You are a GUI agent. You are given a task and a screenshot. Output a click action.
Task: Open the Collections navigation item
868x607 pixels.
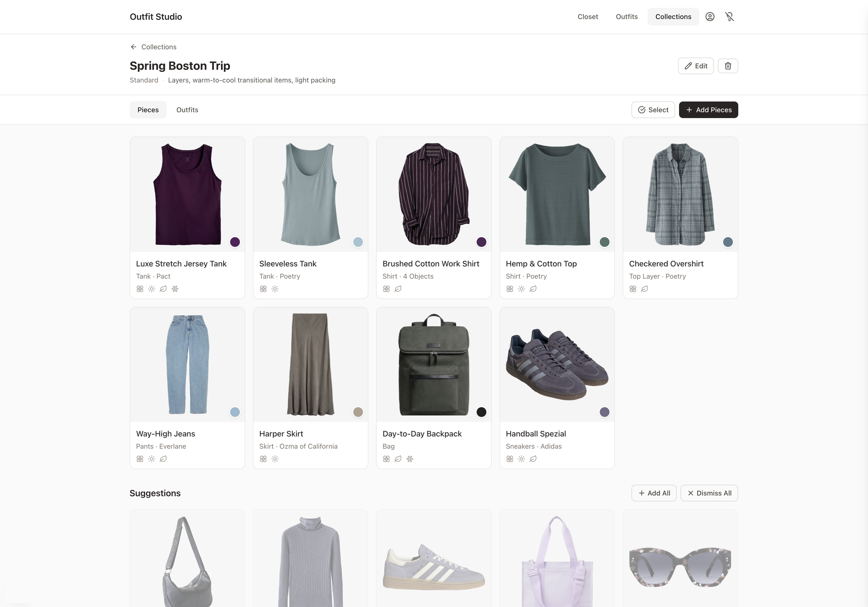(x=673, y=17)
